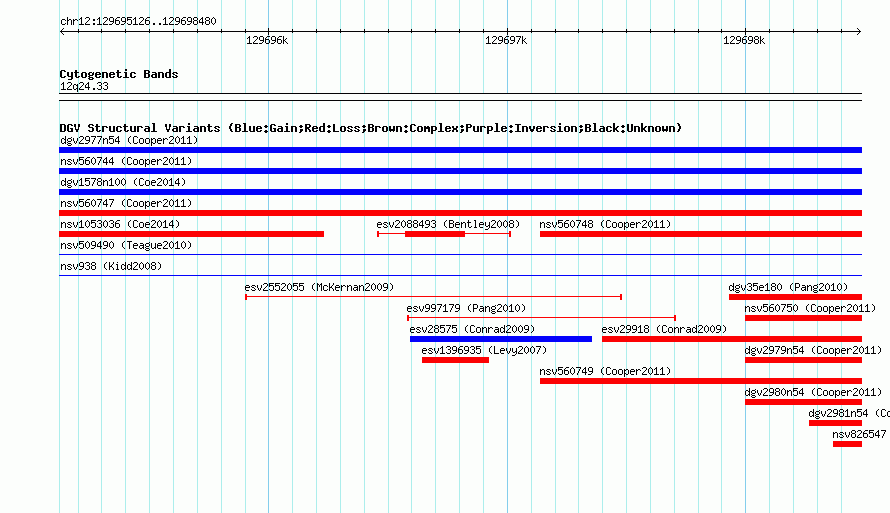
Task: Select the nsv1053036 (Coe2014) red bar
Action: (191, 234)
